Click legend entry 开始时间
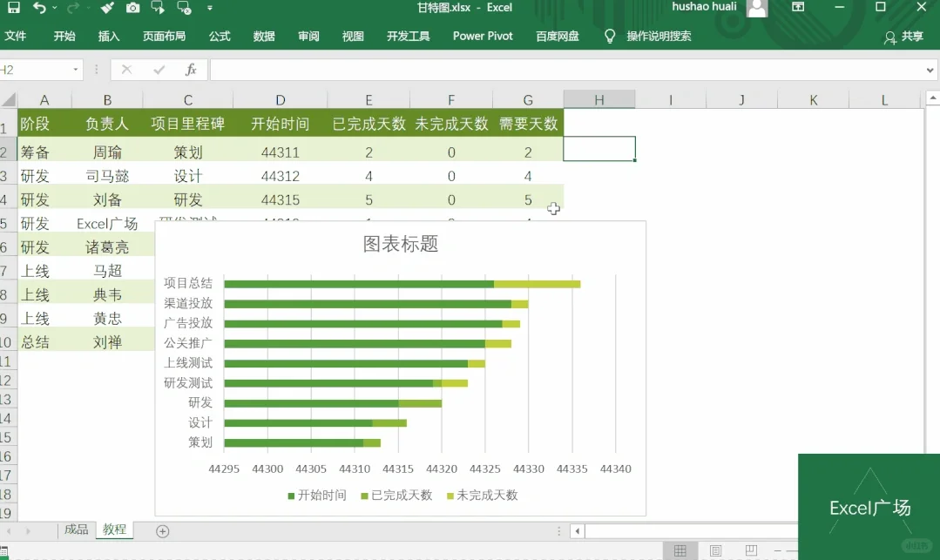Image resolution: width=940 pixels, height=560 pixels. coord(317,496)
